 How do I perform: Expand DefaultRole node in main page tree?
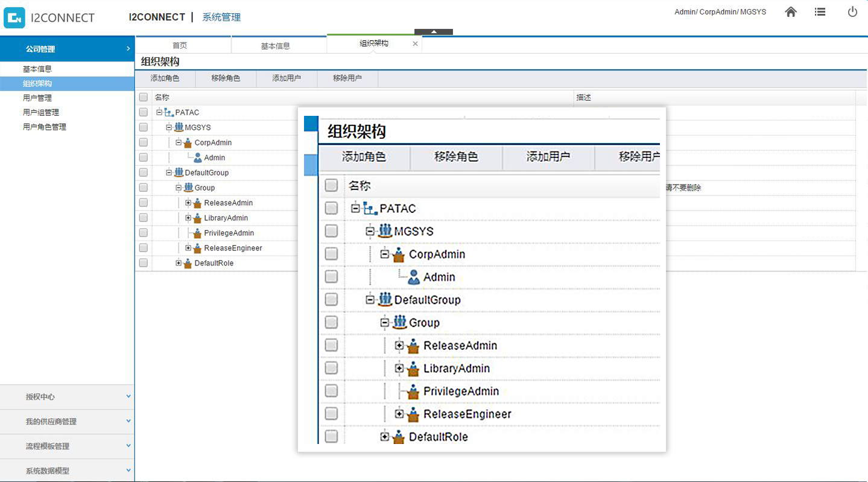(x=179, y=263)
